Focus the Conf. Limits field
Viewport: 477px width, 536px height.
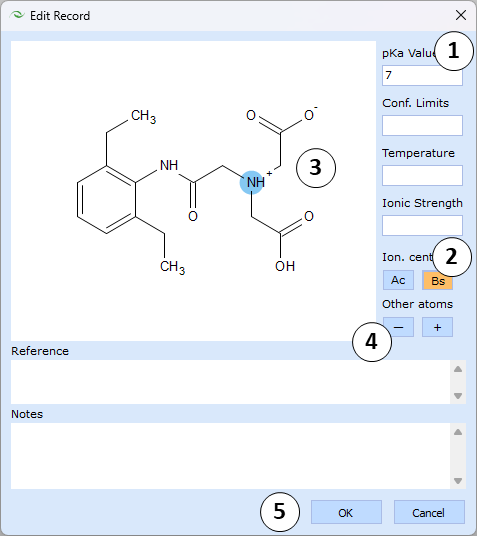[422, 125]
